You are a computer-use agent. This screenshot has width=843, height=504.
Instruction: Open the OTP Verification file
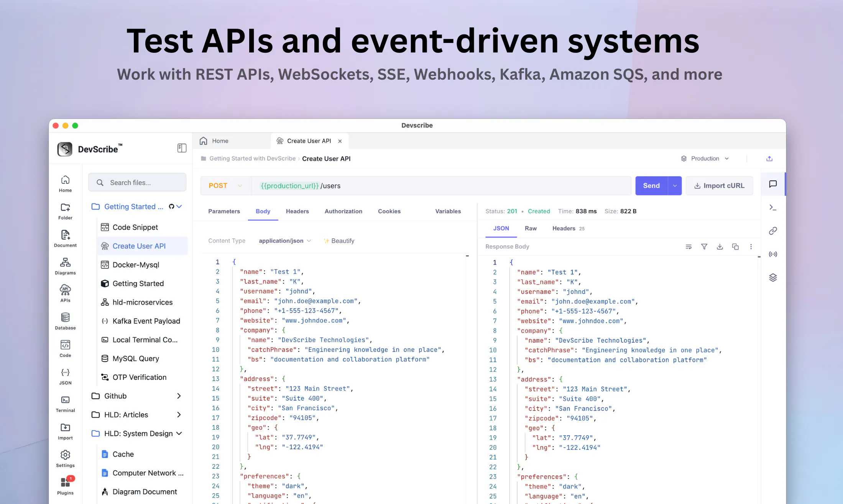coord(140,378)
